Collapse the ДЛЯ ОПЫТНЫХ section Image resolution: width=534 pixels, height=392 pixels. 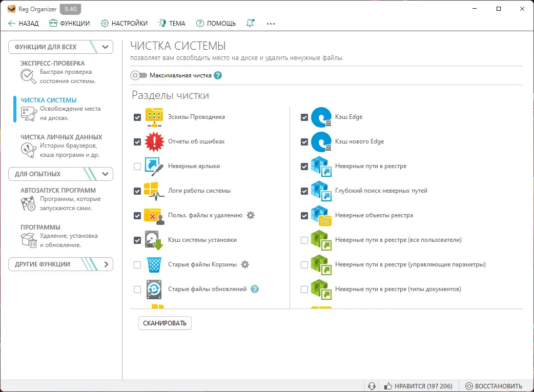point(60,174)
